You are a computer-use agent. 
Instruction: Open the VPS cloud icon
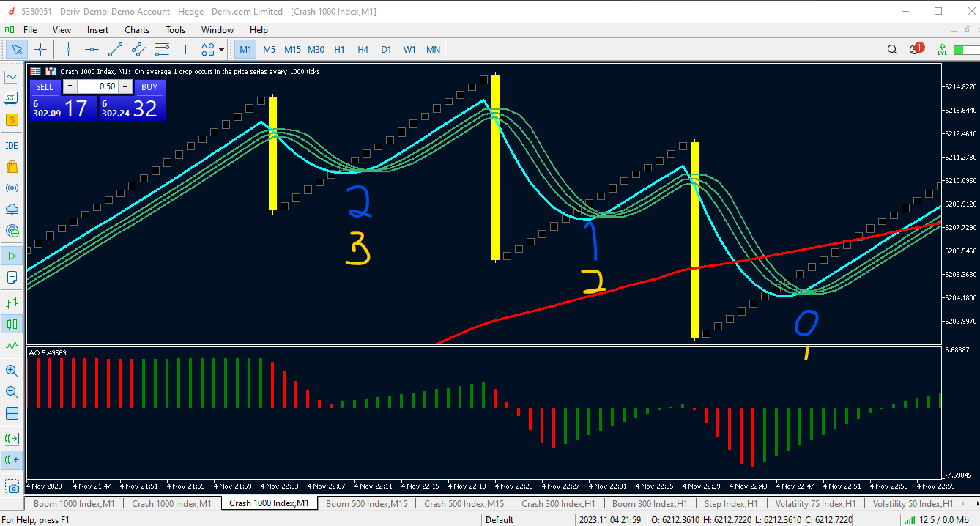click(12, 209)
